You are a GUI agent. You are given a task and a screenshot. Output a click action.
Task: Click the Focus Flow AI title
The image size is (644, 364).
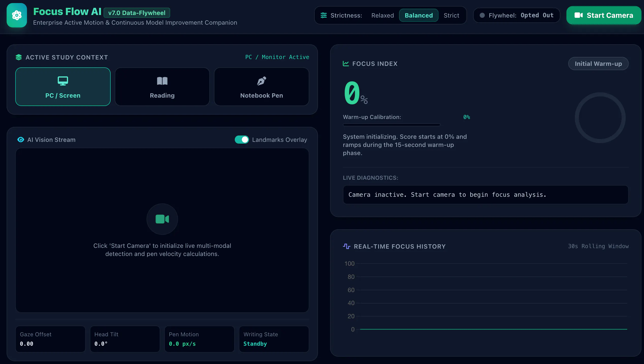[67, 11]
